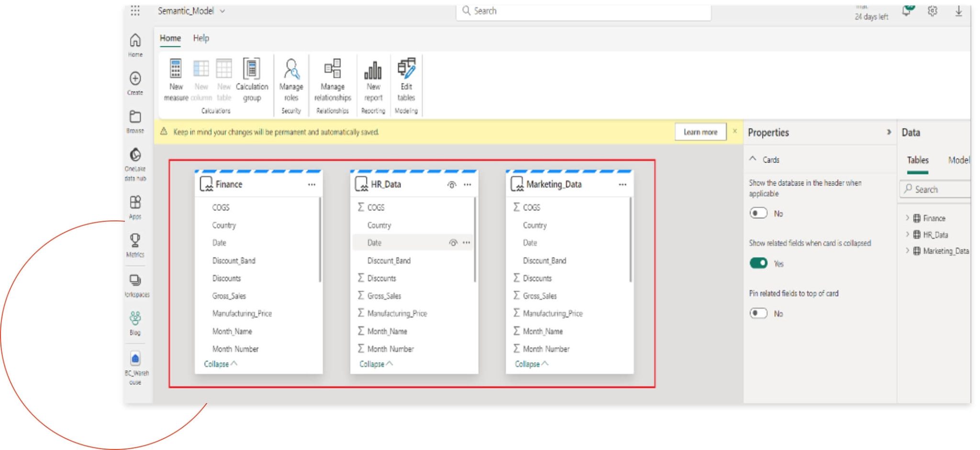Open the notifications bell
The height and width of the screenshot is (450, 980).
coord(906,11)
